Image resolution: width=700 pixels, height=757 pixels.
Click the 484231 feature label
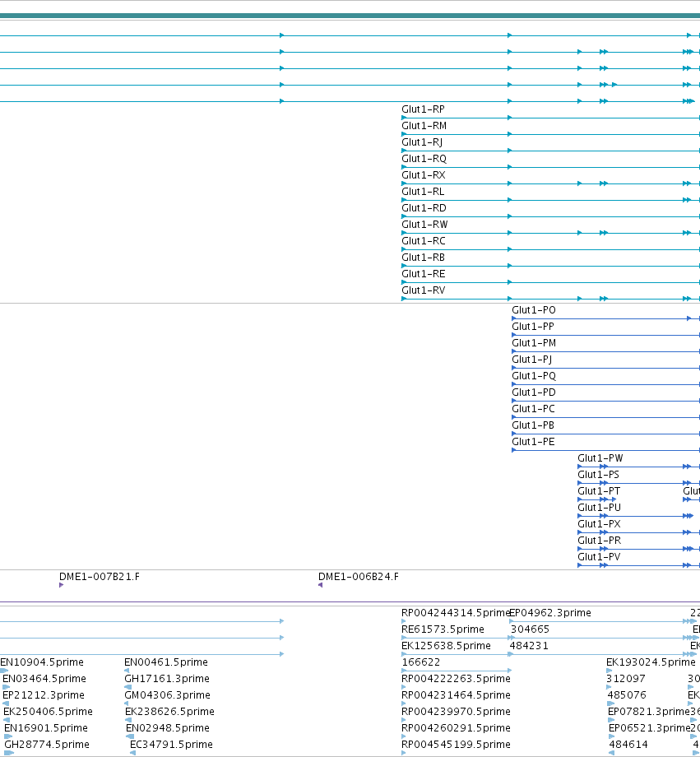coord(529,645)
